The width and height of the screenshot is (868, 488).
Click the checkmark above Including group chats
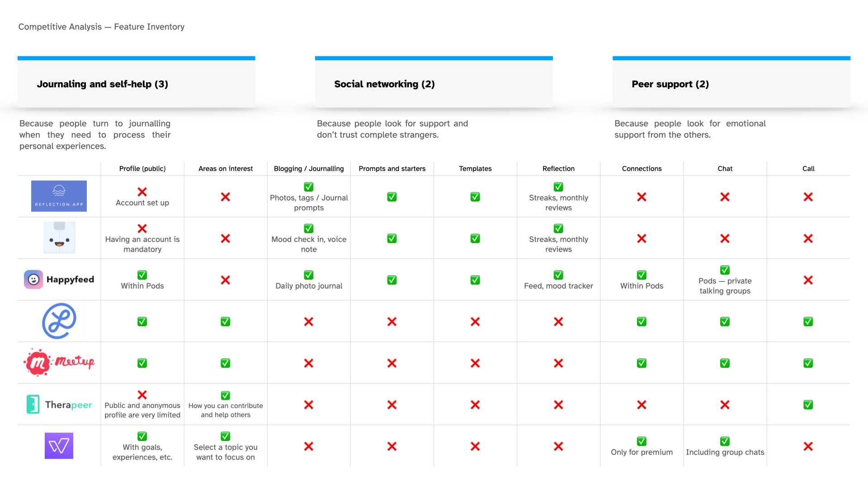[x=725, y=441]
